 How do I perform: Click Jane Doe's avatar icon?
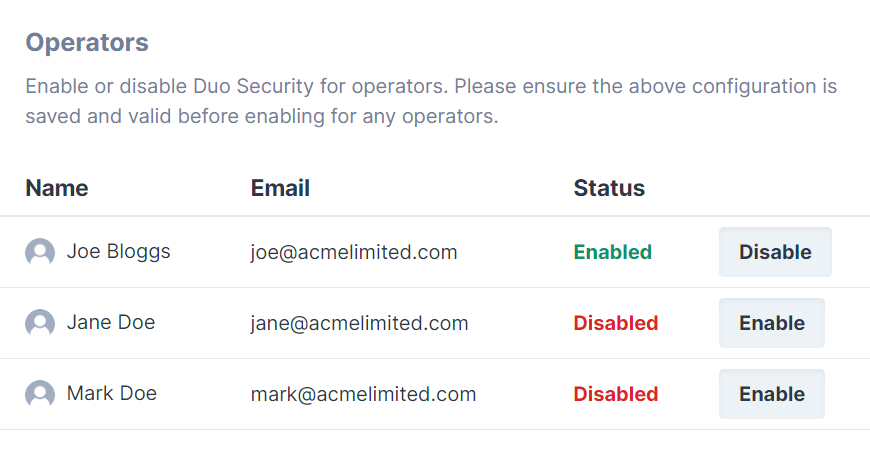(40, 323)
